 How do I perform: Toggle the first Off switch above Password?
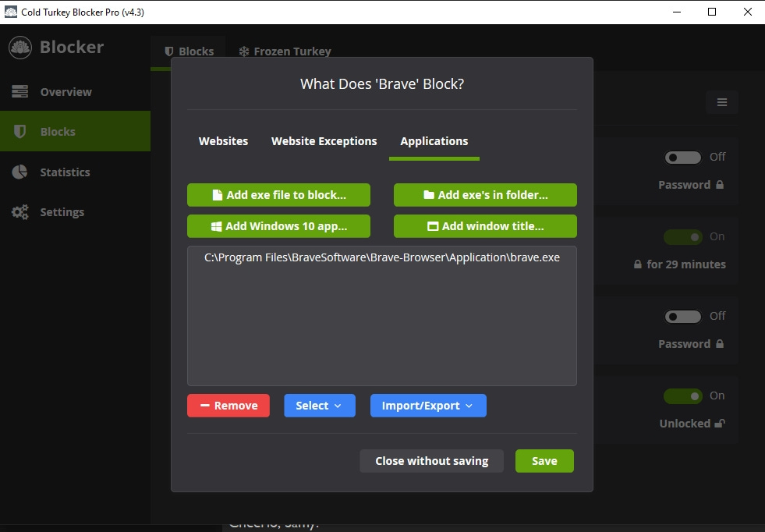[x=682, y=157]
